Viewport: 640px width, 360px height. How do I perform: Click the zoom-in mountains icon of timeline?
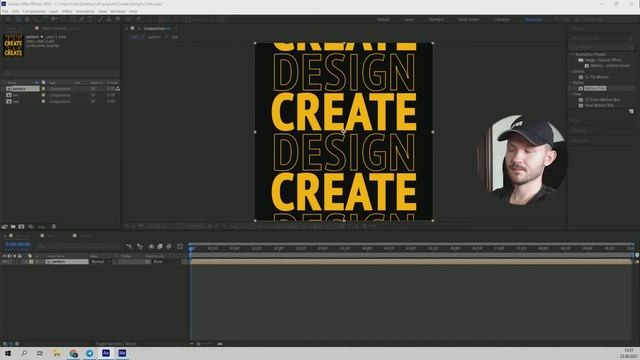pos(220,344)
